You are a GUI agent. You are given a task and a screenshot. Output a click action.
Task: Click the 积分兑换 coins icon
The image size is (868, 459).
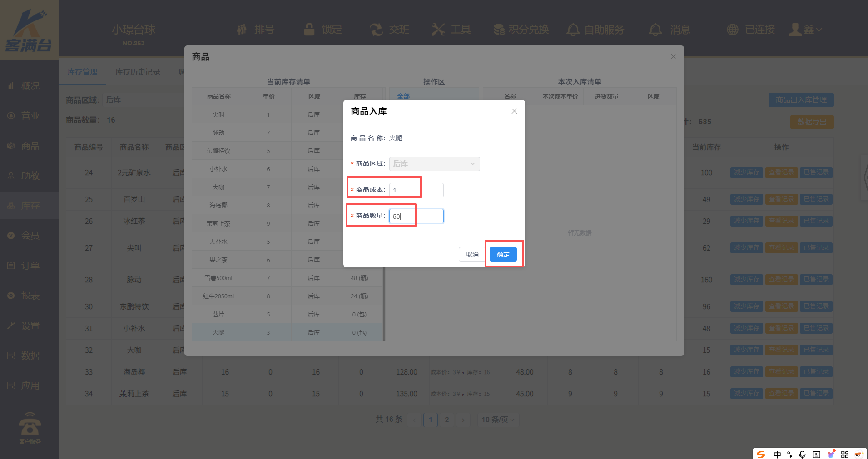click(x=499, y=30)
